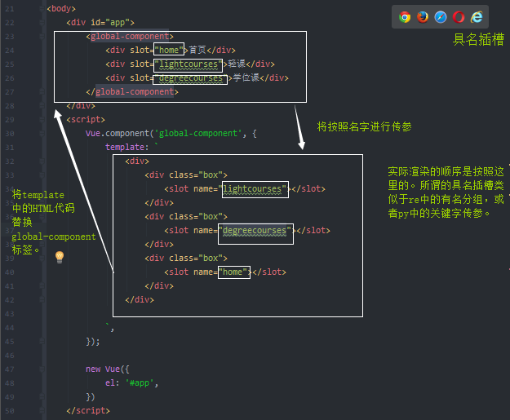The height and width of the screenshot is (420, 510).
Task: Fold the new Vue block at line 47
Action: pos(42,369)
